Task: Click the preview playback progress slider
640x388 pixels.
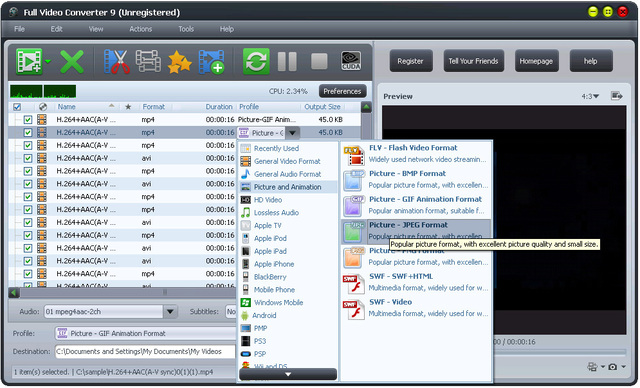Action: [x=559, y=352]
